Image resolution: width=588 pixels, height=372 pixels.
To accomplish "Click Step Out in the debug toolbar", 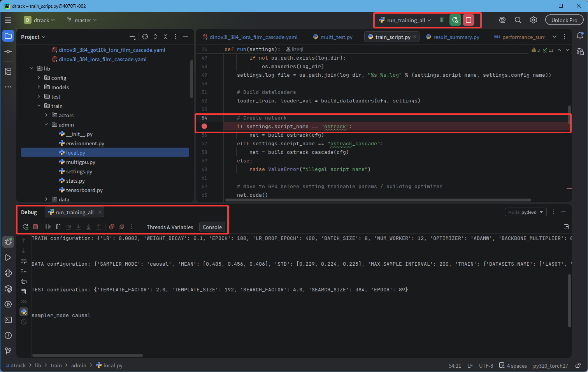I will coord(99,227).
